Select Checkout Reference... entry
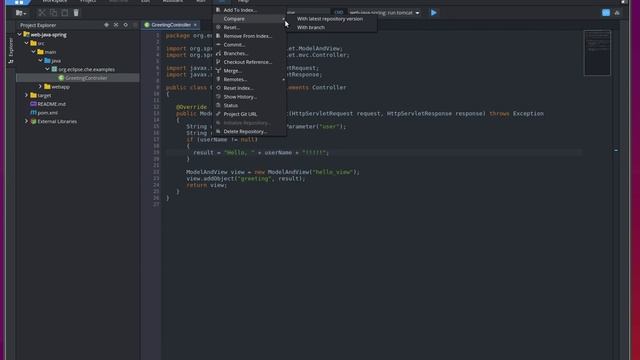Image resolution: width=640 pixels, height=360 pixels. (x=249, y=62)
